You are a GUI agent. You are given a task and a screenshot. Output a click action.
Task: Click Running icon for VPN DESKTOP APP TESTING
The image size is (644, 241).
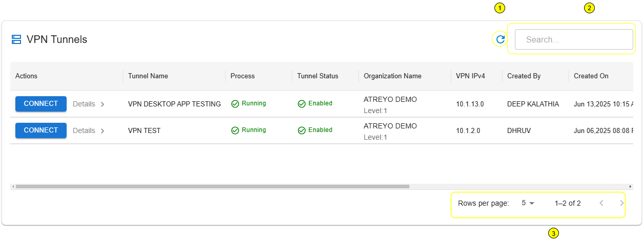235,104
